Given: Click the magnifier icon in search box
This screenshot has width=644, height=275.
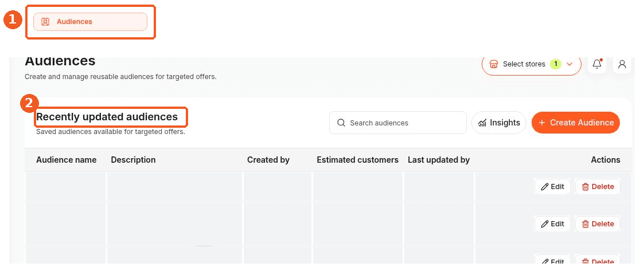Looking at the screenshot, I should pos(341,123).
